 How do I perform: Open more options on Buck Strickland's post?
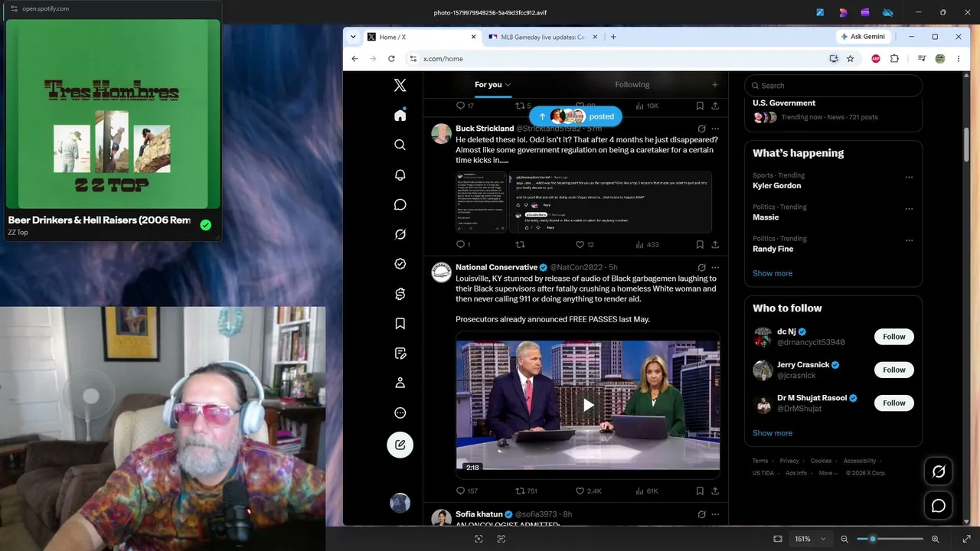715,129
